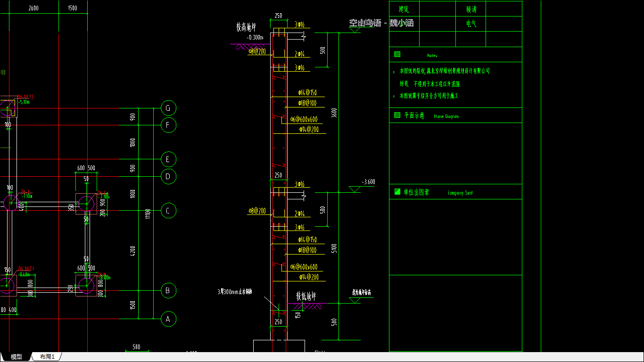Click the 4200 dimension between axes B and C
The width and height of the screenshot is (644, 362).
point(133,251)
